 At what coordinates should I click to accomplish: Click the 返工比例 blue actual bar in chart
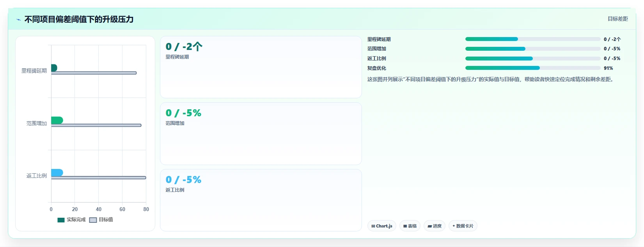coord(57,172)
